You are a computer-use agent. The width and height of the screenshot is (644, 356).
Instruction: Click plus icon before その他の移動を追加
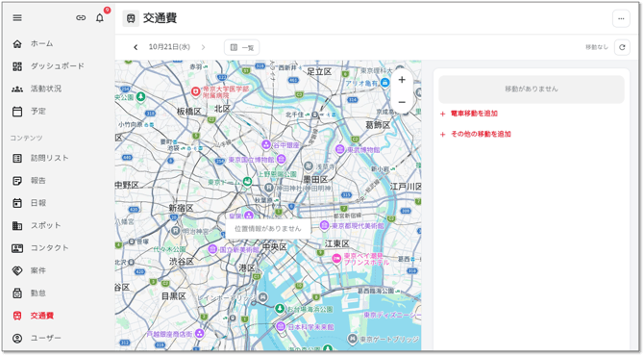point(443,135)
